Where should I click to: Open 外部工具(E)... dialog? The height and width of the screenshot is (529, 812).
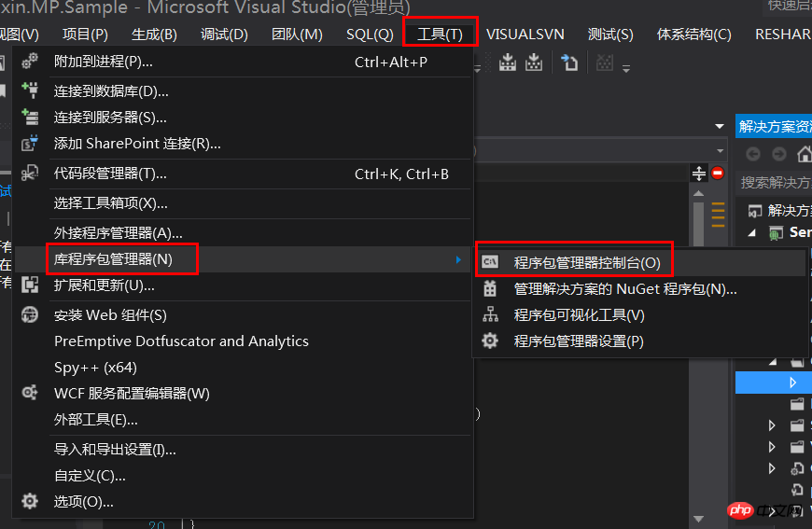(244, 419)
